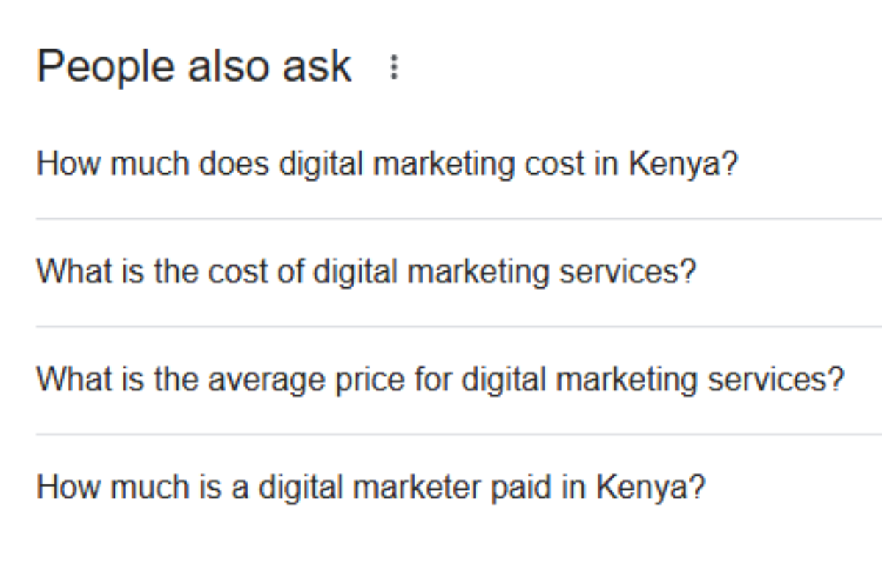
Task: Click "How much is" starting the last question
Action: click(x=129, y=487)
